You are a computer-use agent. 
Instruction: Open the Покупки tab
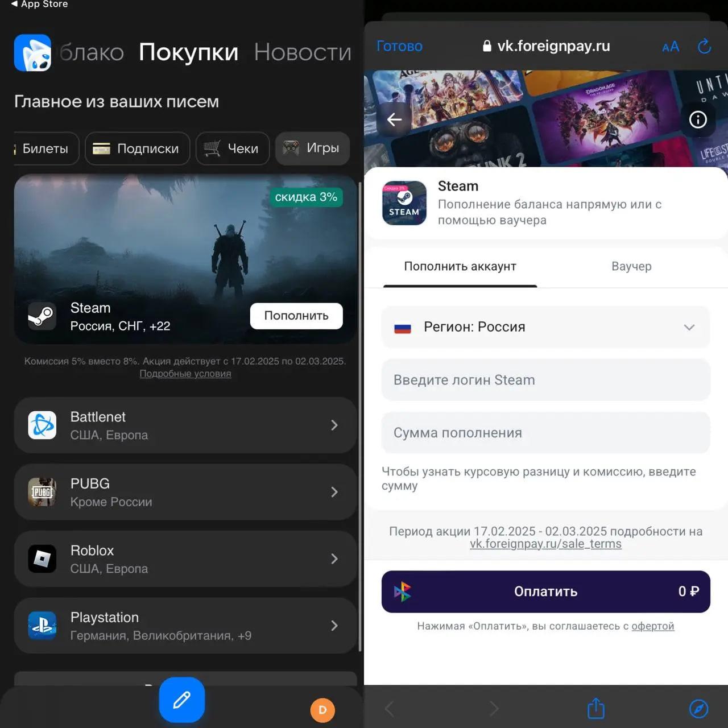pyautogui.click(x=188, y=52)
